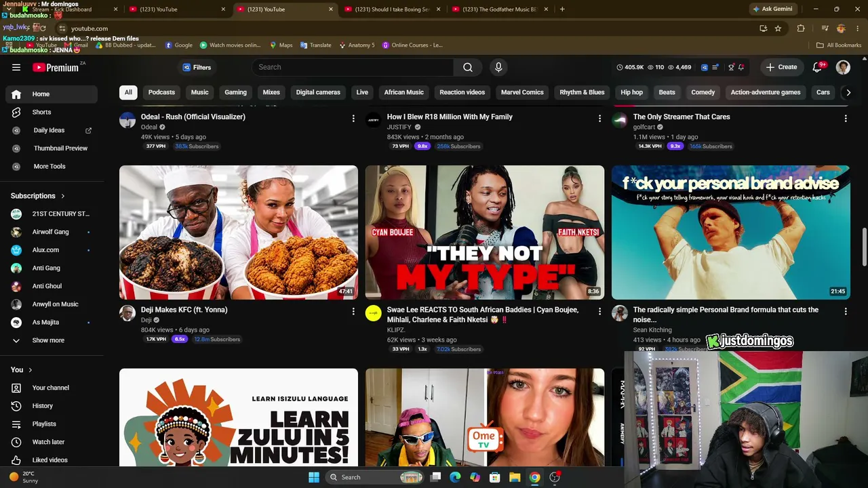Viewport: 868px width, 488px height.
Task: Expand the You section chevron
Action: click(30, 370)
